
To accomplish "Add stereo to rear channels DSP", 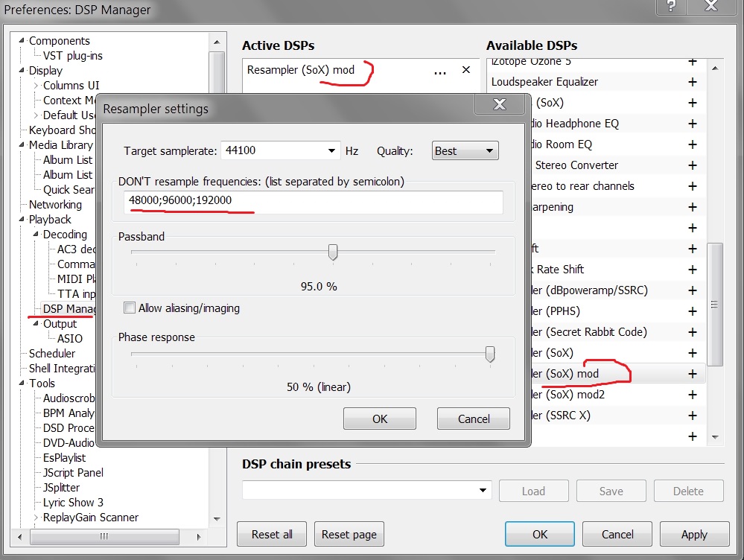I will (x=693, y=186).
